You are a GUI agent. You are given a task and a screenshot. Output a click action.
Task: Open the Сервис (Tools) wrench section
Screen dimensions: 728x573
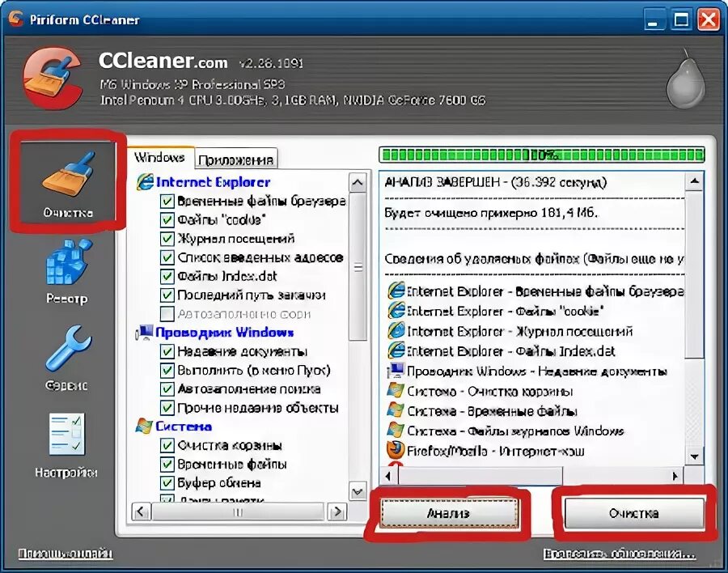(x=67, y=358)
